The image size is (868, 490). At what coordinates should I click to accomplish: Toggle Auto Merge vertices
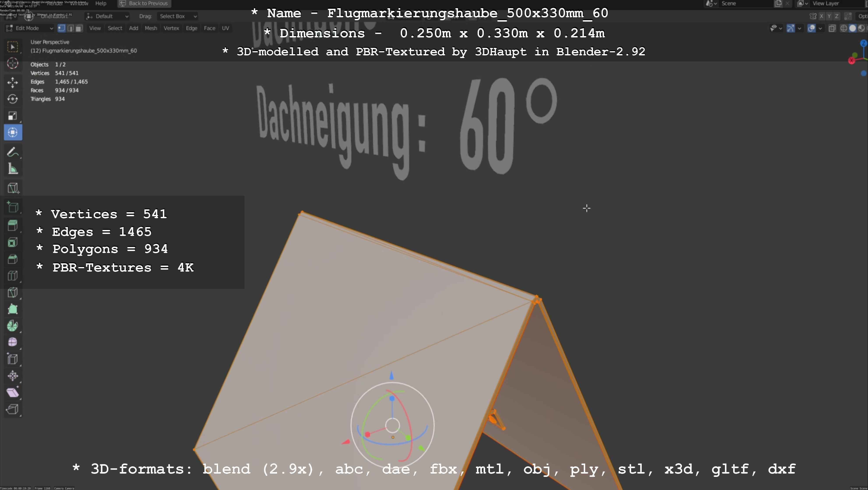pyautogui.click(x=848, y=16)
